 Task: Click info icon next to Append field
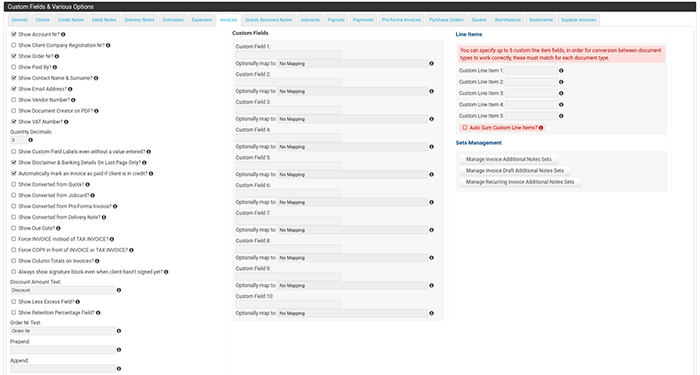tap(119, 369)
